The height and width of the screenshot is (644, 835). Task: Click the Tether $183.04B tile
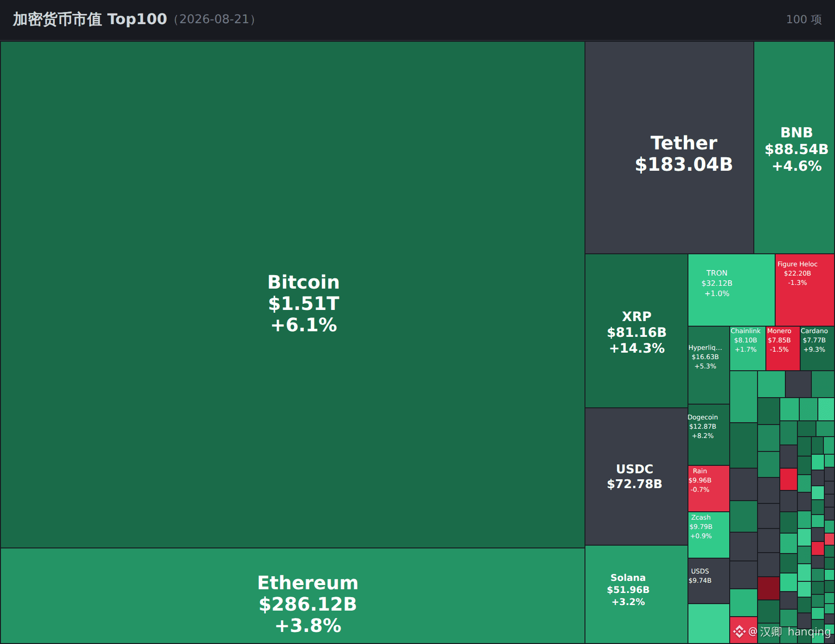coord(669,148)
